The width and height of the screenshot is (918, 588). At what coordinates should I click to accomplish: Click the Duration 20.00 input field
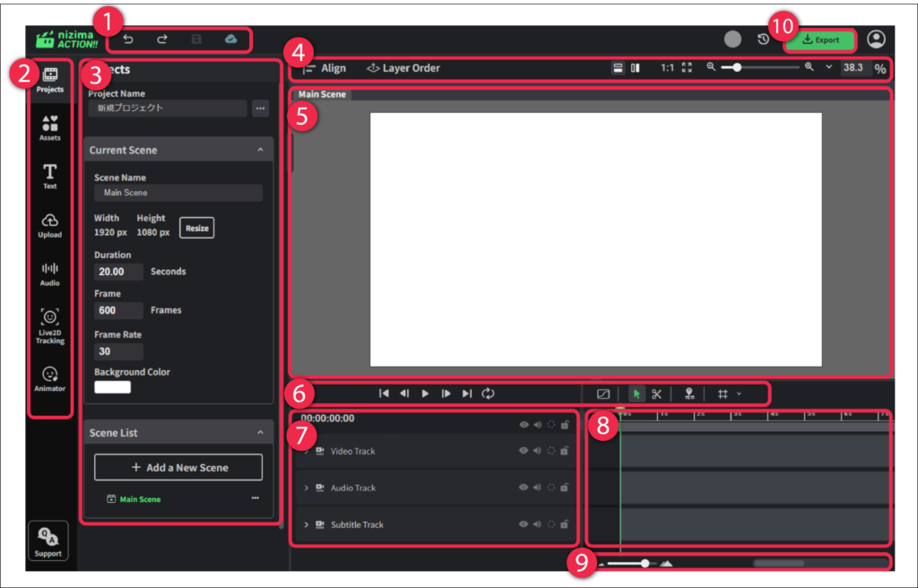tap(118, 272)
